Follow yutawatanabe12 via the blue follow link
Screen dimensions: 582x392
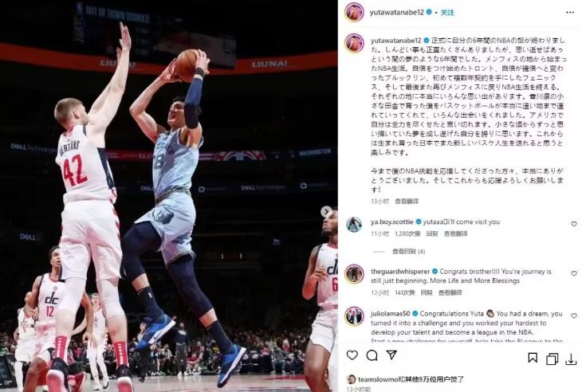point(447,12)
